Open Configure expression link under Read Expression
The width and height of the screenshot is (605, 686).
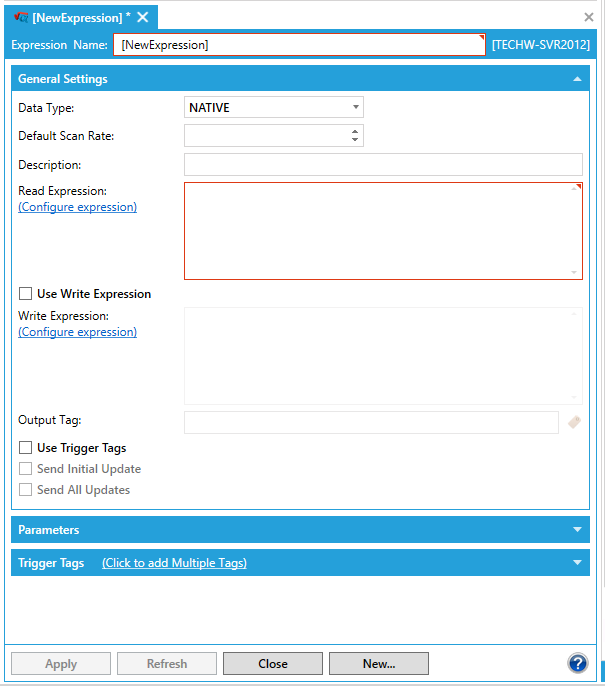point(77,207)
